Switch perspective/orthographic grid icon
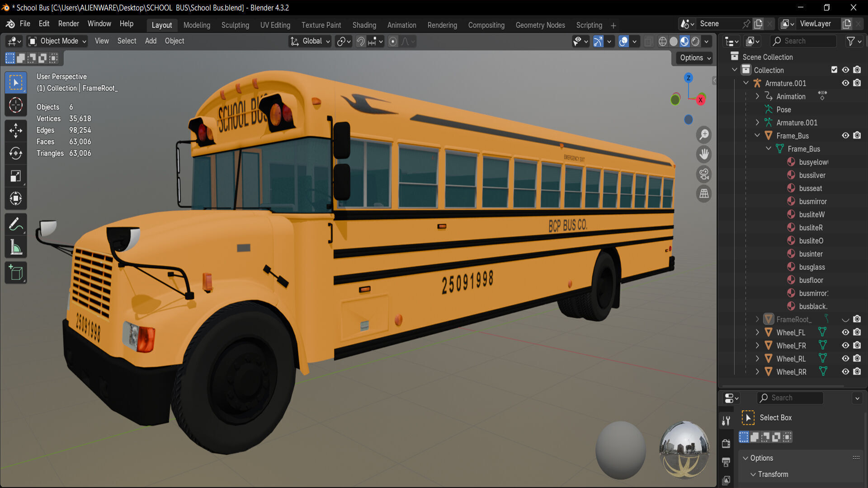The width and height of the screenshot is (868, 488). pos(704,193)
